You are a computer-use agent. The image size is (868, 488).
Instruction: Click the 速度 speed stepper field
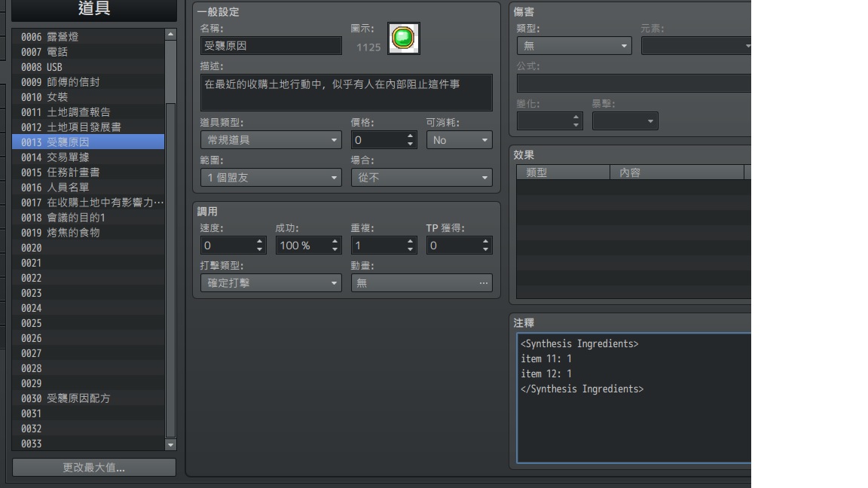coord(233,245)
